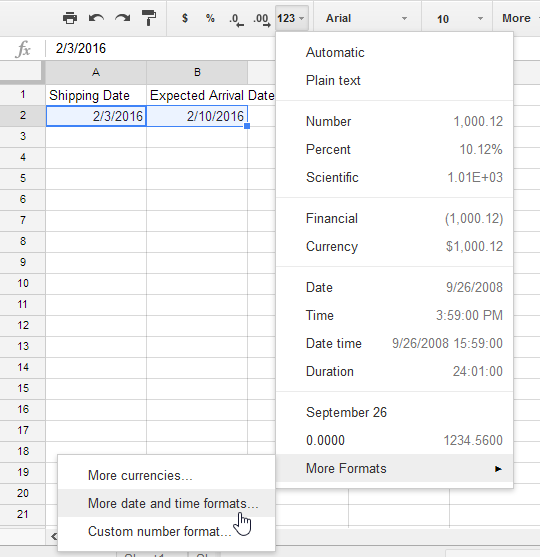
Task: Click the fx function icon
Action: tap(23, 49)
